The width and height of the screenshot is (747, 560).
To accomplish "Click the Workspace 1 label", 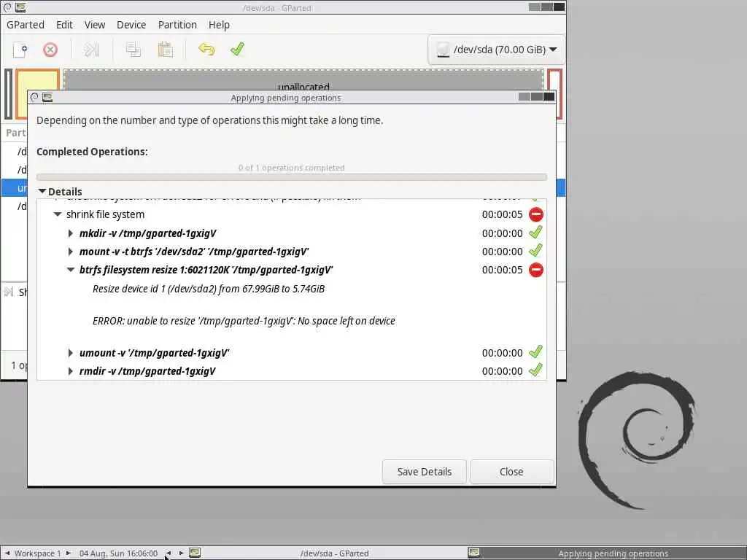I will coord(38,553).
